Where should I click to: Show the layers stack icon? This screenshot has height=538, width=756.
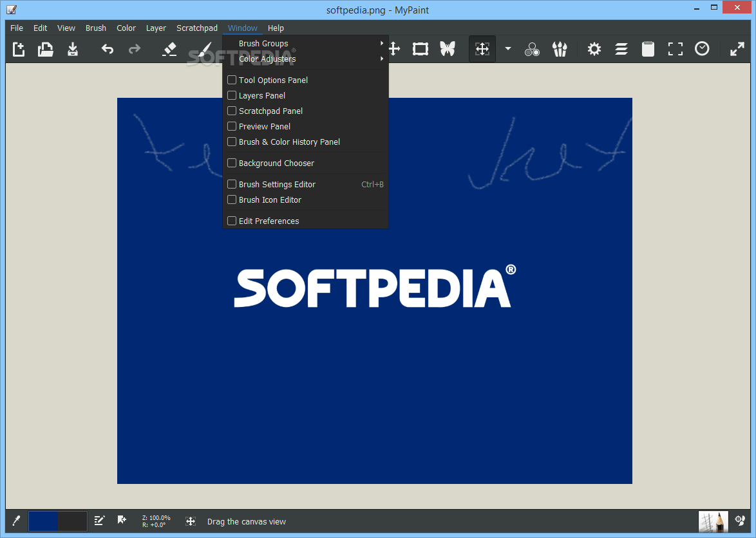(x=621, y=49)
